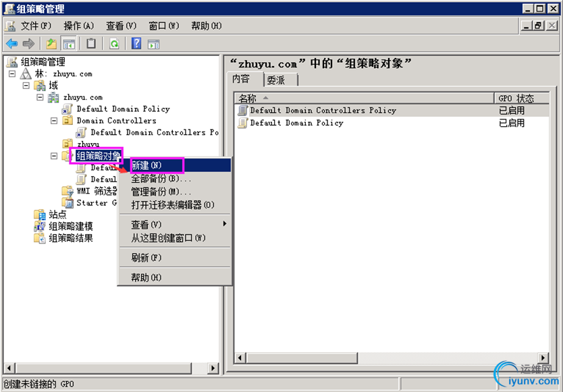Click the left pane horizontal scrollbar left arrow

coord(9,368)
